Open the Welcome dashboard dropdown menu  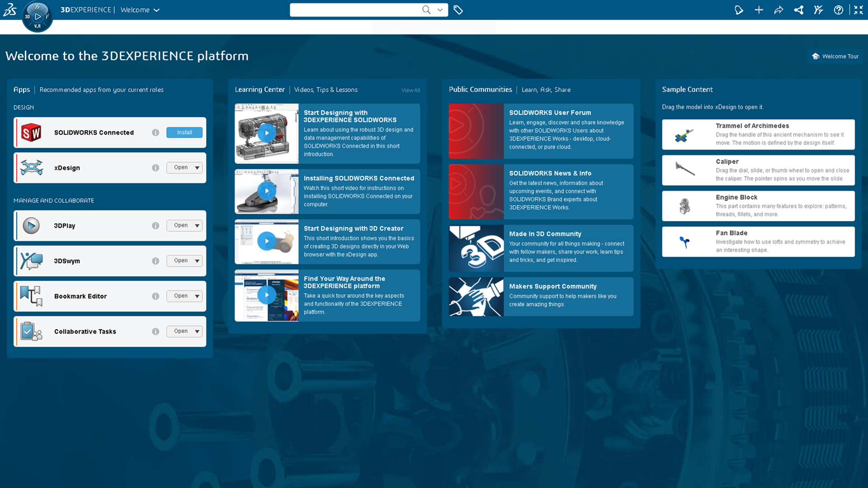pos(156,10)
